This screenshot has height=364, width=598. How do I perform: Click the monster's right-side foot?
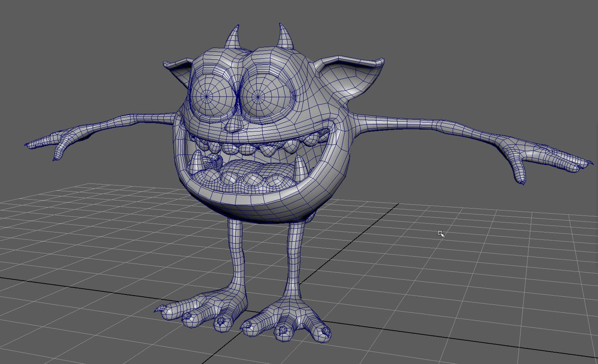(286, 320)
